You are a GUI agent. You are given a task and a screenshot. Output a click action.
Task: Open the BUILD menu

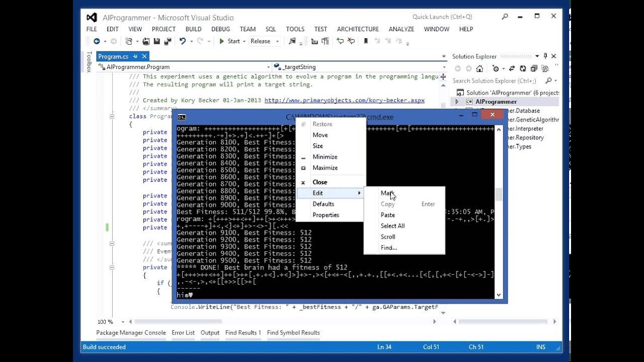[x=193, y=29]
